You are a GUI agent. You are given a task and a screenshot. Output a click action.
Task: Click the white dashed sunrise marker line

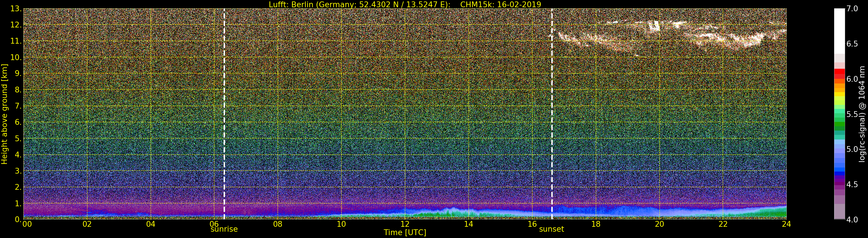(224, 114)
